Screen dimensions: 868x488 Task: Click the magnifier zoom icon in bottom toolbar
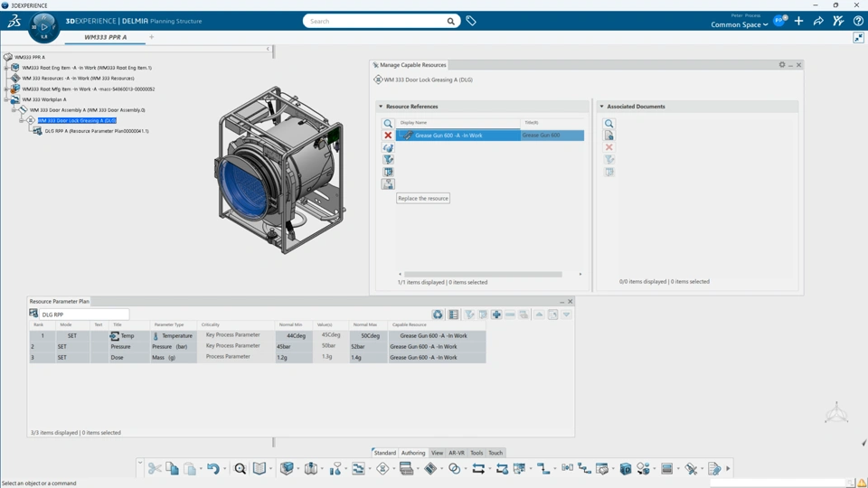pos(240,469)
